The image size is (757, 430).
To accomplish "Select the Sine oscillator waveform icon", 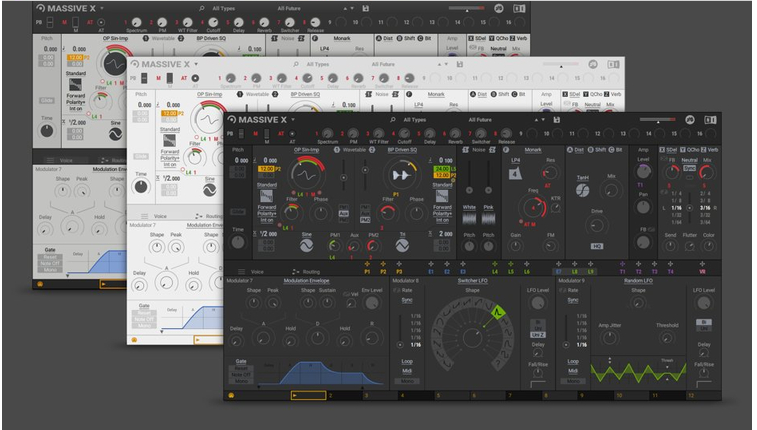I will 306,246.
